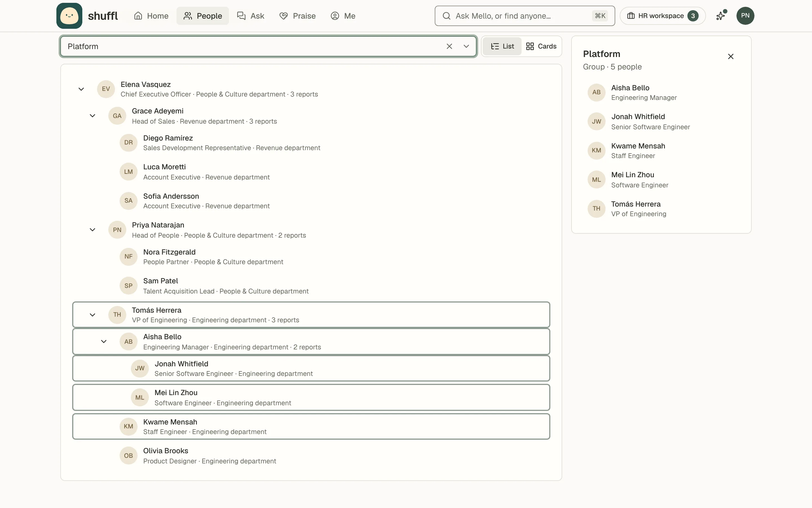Screen dimensions: 812x508
Task: Click the Ask Mello search field
Action: [x=525, y=16]
